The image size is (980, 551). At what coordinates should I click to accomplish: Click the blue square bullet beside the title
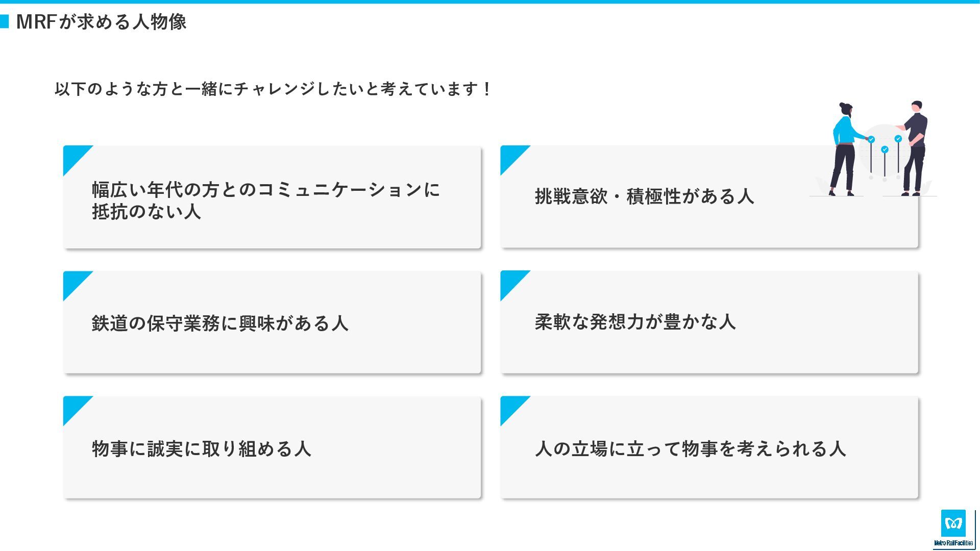point(5,21)
